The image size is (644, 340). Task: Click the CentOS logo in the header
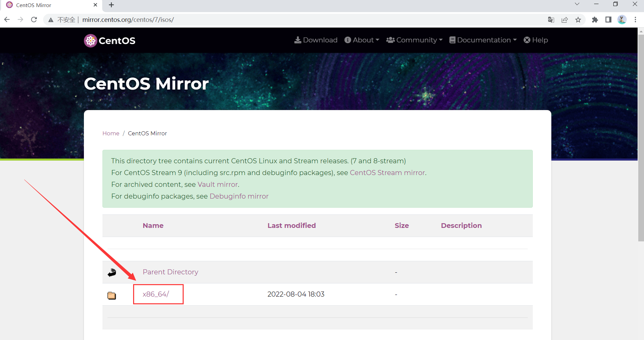110,41
